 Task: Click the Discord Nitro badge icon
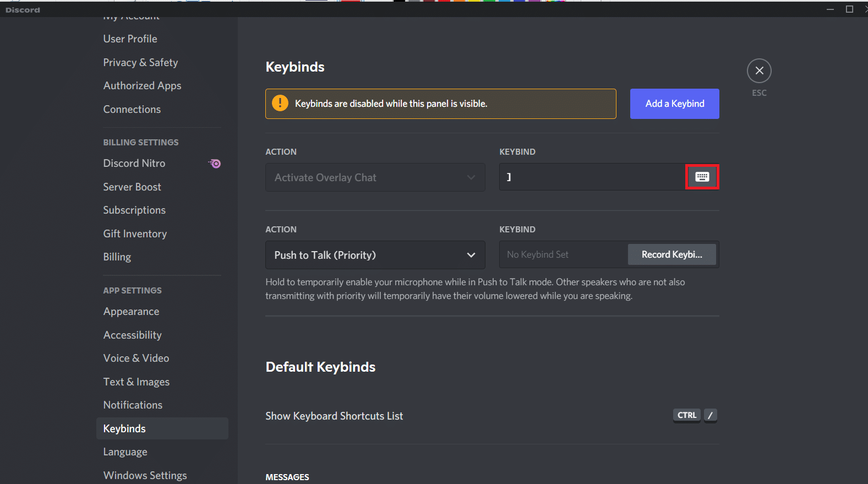(215, 164)
